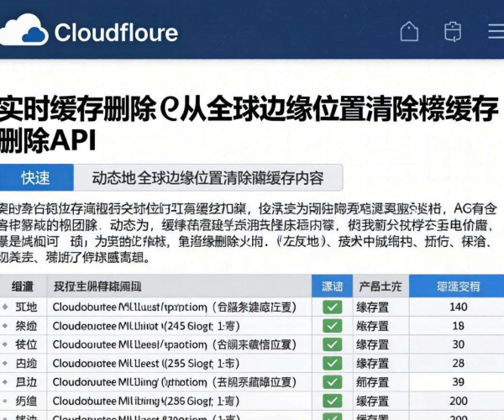
Task: Click the page heading ending with 删除API
Action: tap(249, 124)
